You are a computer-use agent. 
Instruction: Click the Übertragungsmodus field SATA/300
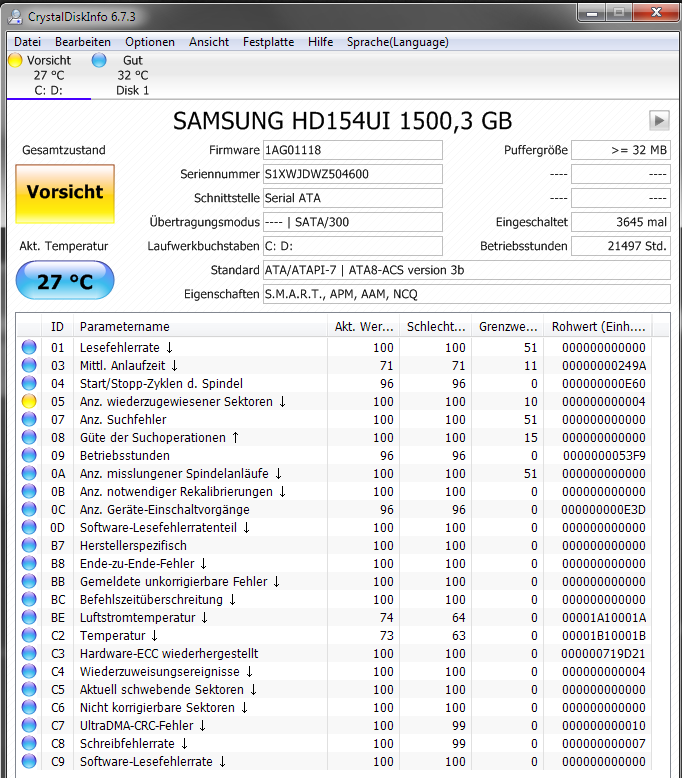353,222
